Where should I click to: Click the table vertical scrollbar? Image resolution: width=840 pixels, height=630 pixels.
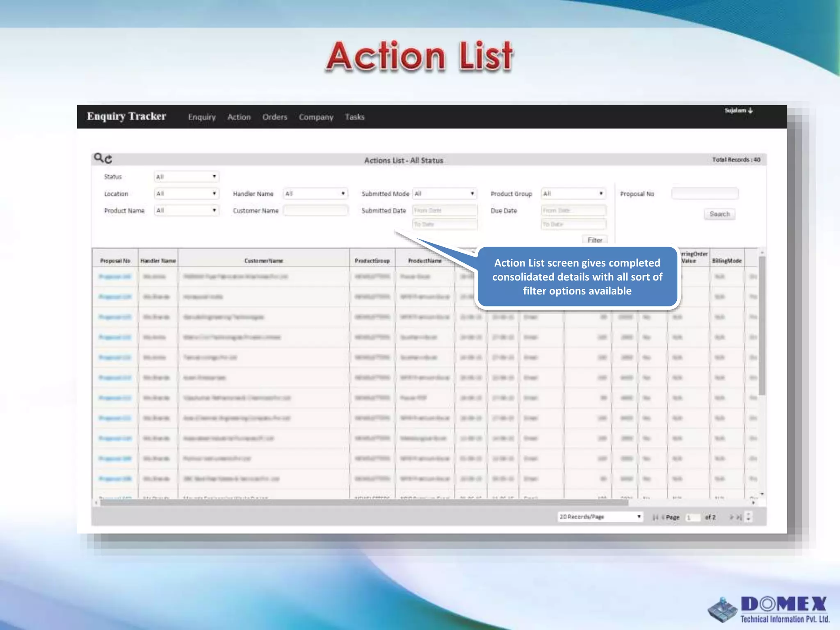point(762,326)
